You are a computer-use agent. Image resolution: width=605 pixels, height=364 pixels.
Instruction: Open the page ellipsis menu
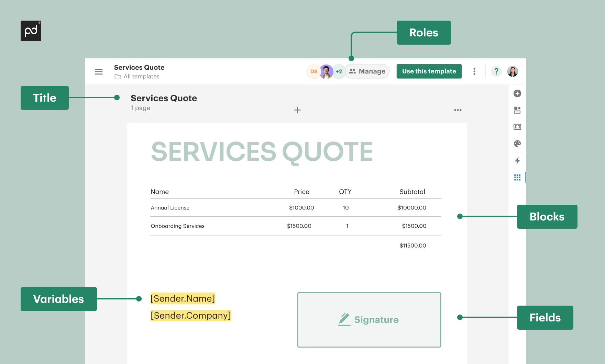point(458,110)
